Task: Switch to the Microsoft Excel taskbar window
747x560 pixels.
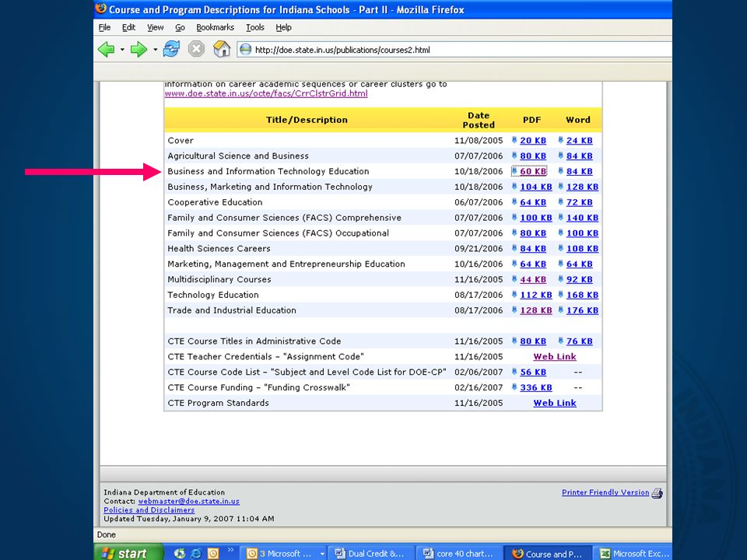Action: [x=633, y=553]
